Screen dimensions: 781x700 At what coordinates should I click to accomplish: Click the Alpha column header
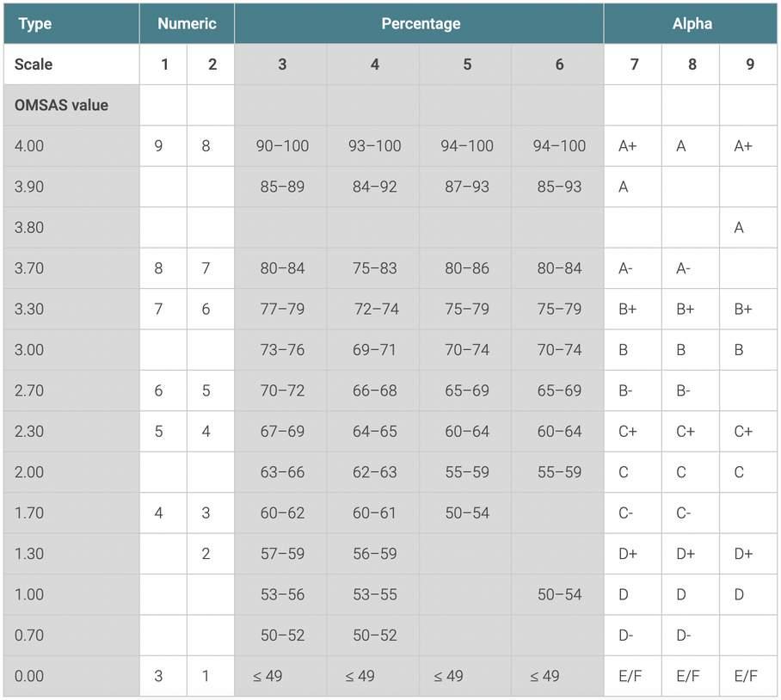691,23
